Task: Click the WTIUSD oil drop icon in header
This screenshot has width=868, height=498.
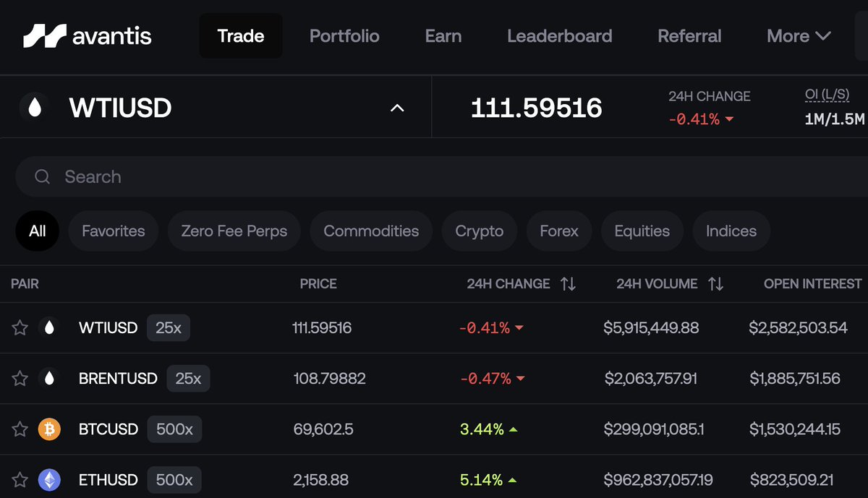Action: click(x=35, y=108)
